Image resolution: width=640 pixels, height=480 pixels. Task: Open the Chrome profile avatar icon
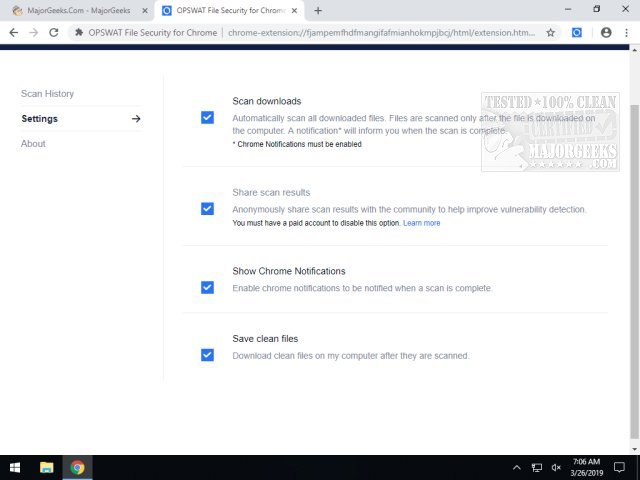[x=606, y=33]
